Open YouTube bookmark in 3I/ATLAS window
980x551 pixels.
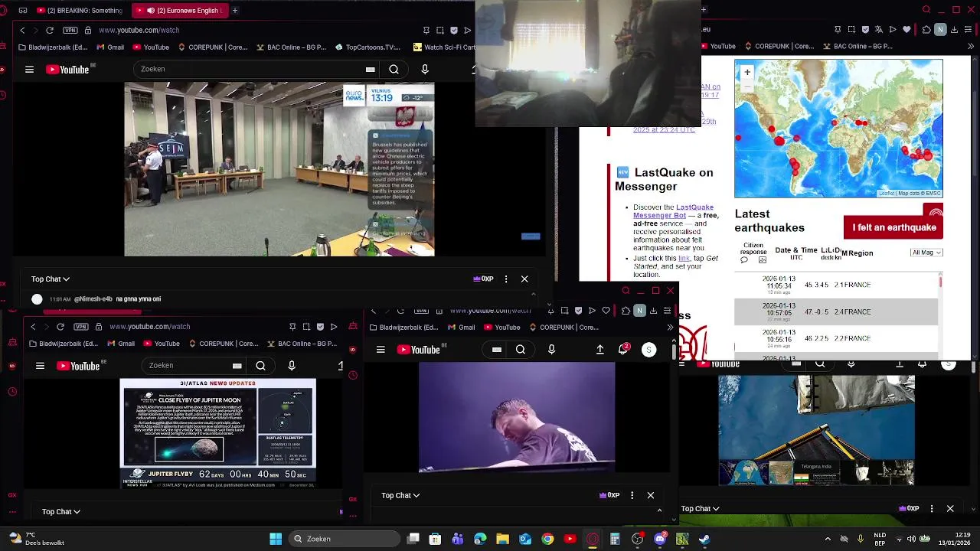tap(161, 344)
